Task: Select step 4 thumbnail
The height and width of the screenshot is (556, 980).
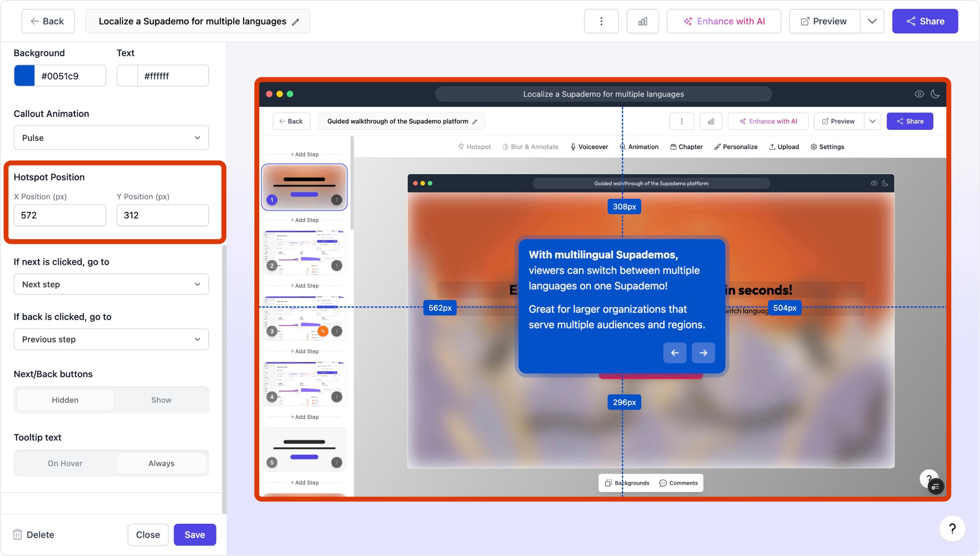Action: pyautogui.click(x=304, y=383)
